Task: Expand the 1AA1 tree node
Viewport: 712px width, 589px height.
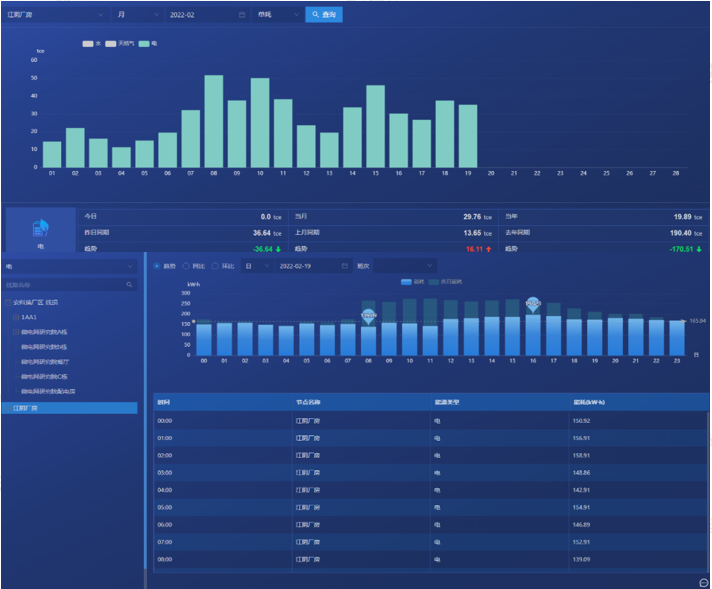Action: click(16, 316)
